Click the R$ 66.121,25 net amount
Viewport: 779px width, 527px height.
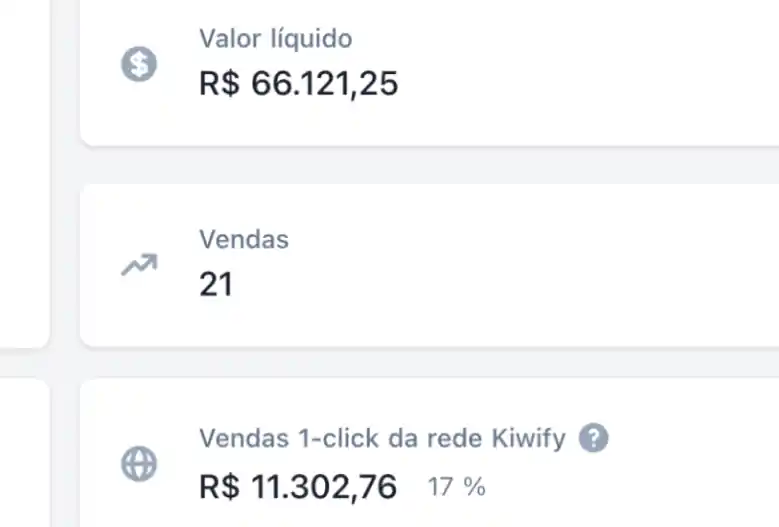click(x=298, y=84)
